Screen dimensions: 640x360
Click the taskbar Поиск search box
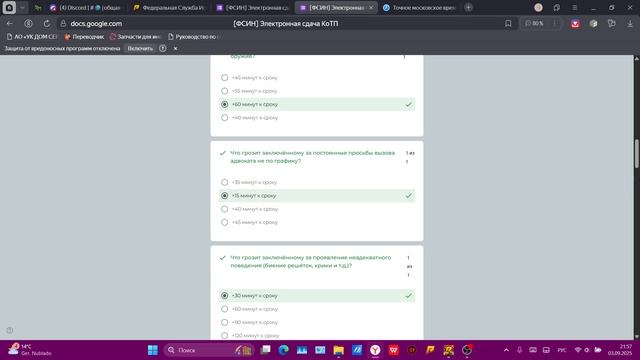coord(209,350)
